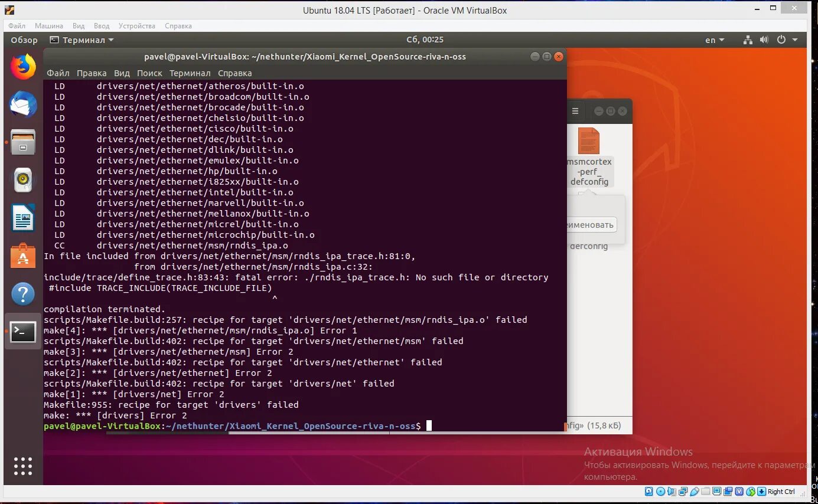The width and height of the screenshot is (818, 504).
Task: Click the 'Right Ctrl' host key label
Action: point(781,492)
